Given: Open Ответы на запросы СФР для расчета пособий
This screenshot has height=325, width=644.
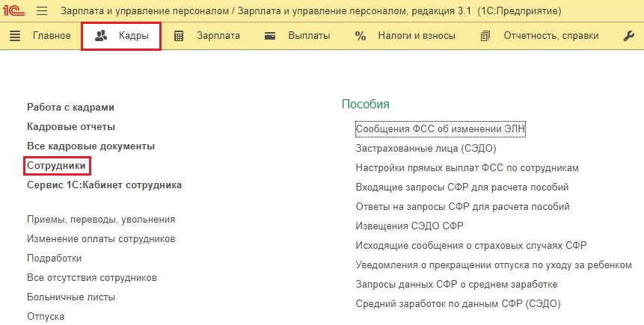Looking at the screenshot, I should tap(462, 206).
